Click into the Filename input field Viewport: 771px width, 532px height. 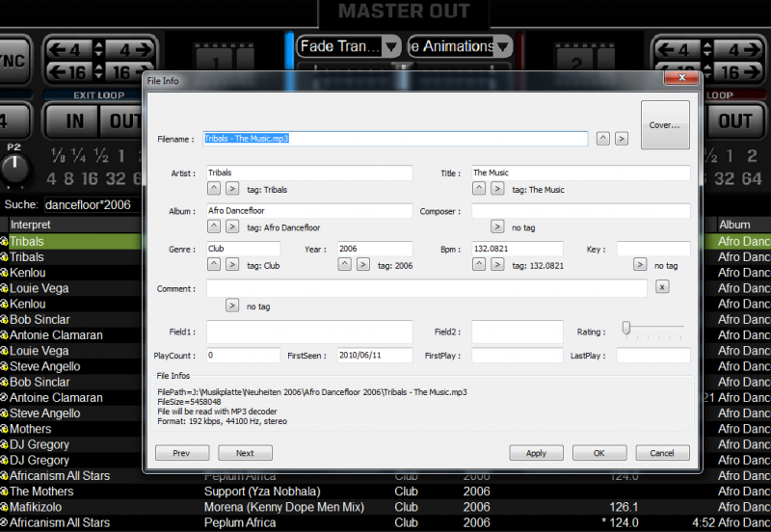[396, 139]
